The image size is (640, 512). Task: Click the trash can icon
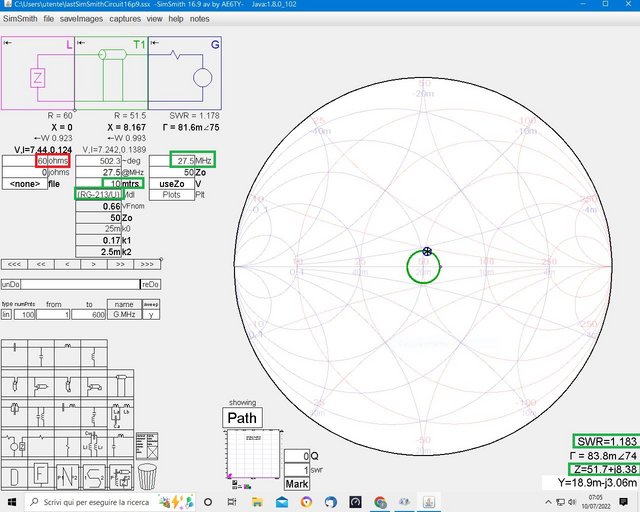(147, 476)
